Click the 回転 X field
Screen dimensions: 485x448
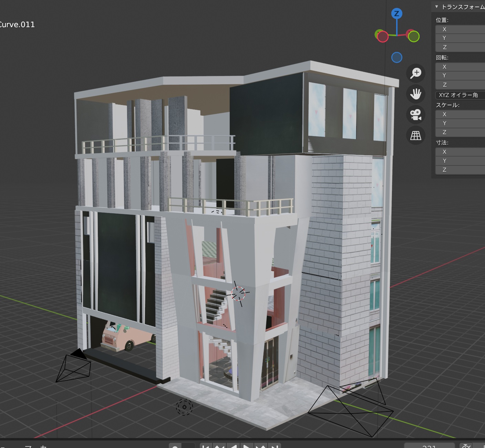click(x=460, y=67)
